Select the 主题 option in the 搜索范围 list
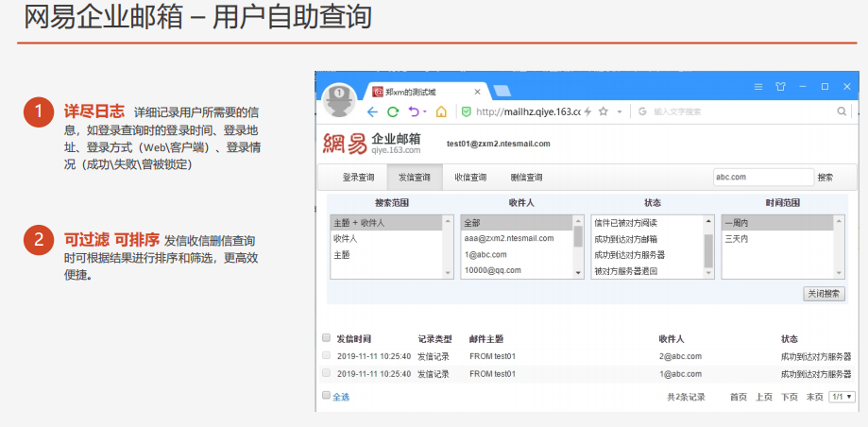Viewport: 868px width, 427px height. point(387,255)
